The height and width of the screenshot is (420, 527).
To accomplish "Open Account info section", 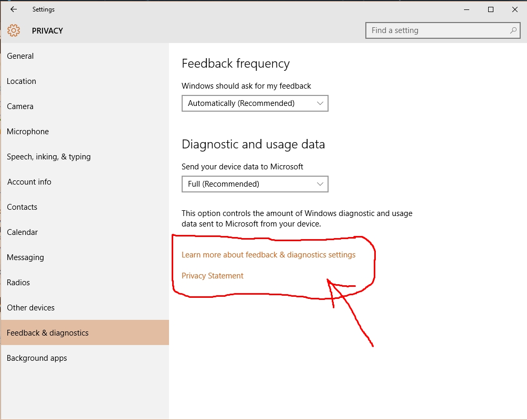I will pos(29,182).
